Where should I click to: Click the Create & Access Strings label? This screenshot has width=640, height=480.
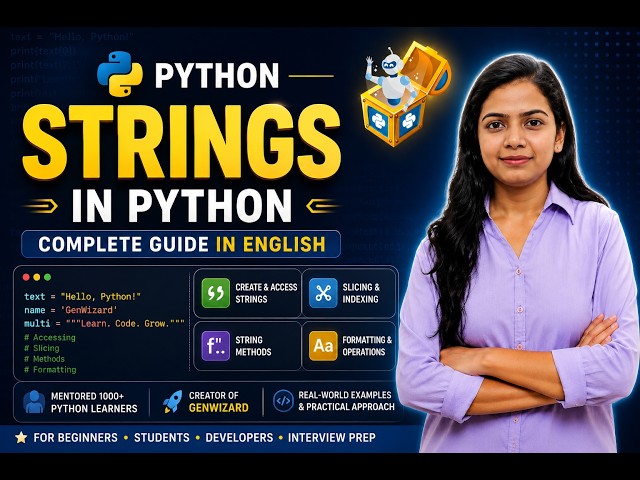pos(266,293)
